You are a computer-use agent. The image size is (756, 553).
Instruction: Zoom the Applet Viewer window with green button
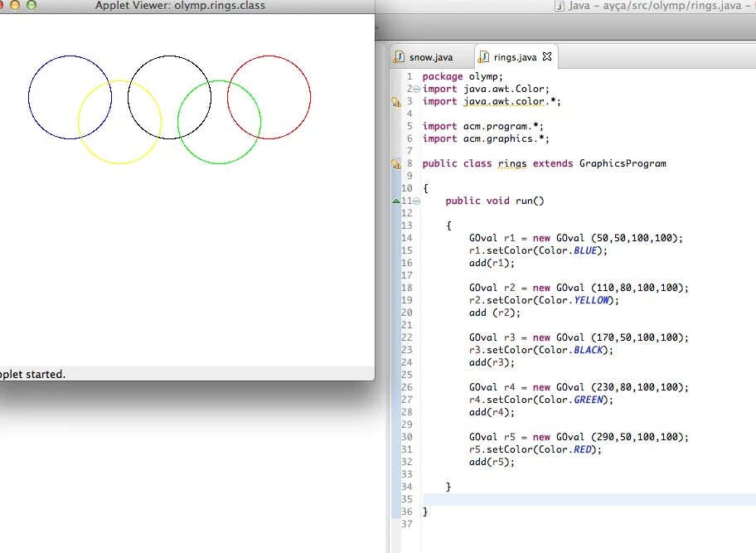pyautogui.click(x=31, y=5)
